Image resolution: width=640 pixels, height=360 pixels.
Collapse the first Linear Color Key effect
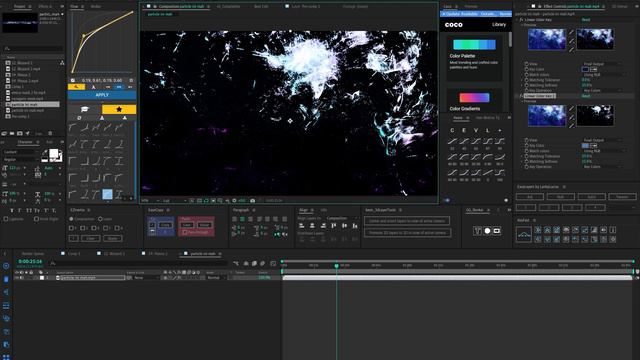517,20
